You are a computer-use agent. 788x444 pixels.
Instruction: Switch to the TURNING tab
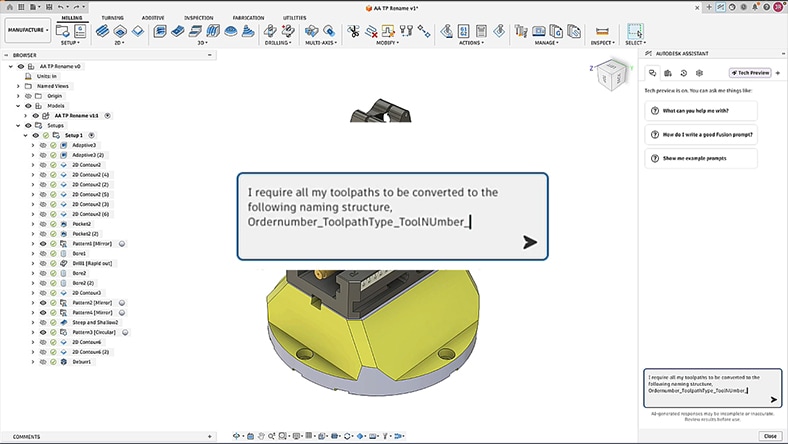pos(113,18)
